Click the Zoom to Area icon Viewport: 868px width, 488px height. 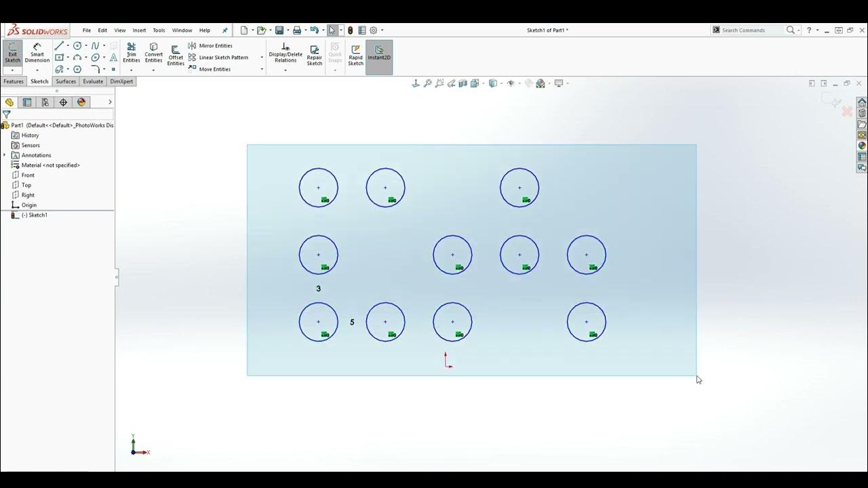[439, 83]
